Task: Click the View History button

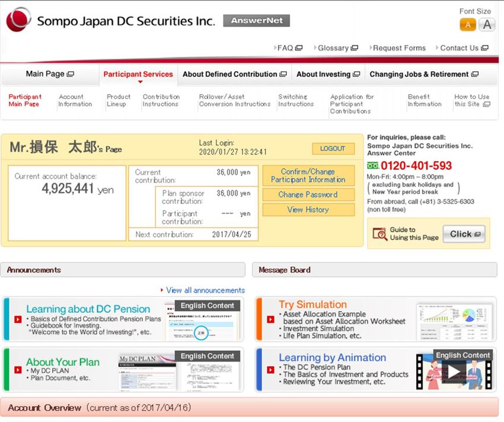Action: pyautogui.click(x=308, y=210)
